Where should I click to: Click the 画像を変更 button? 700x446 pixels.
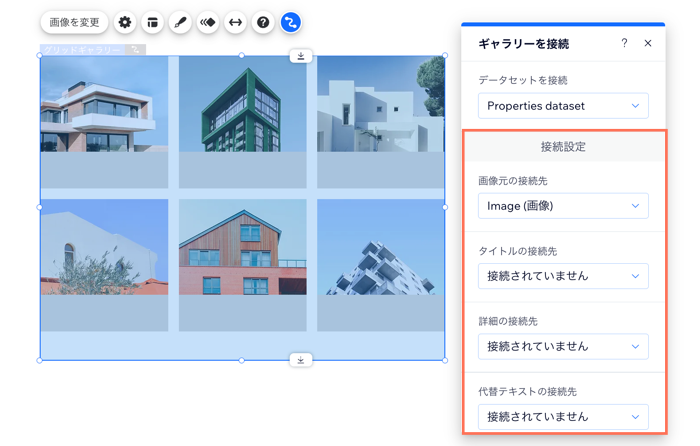pyautogui.click(x=74, y=22)
